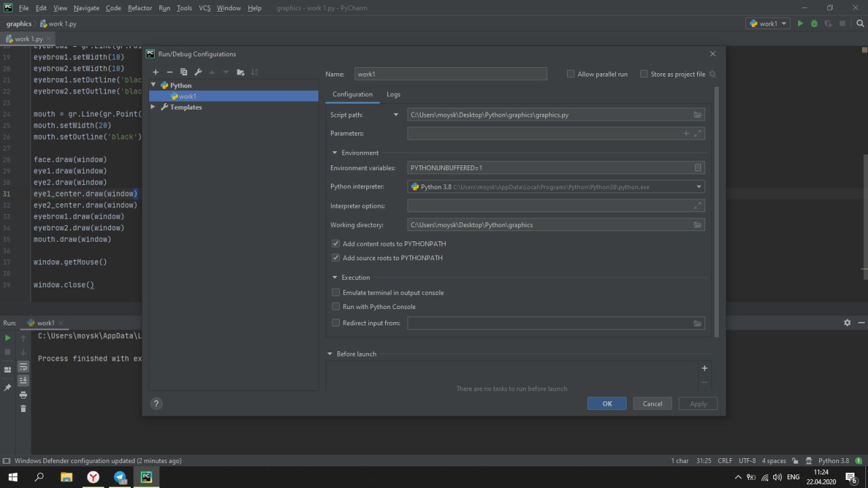Add a new run configuration with plus icon

coord(155,72)
